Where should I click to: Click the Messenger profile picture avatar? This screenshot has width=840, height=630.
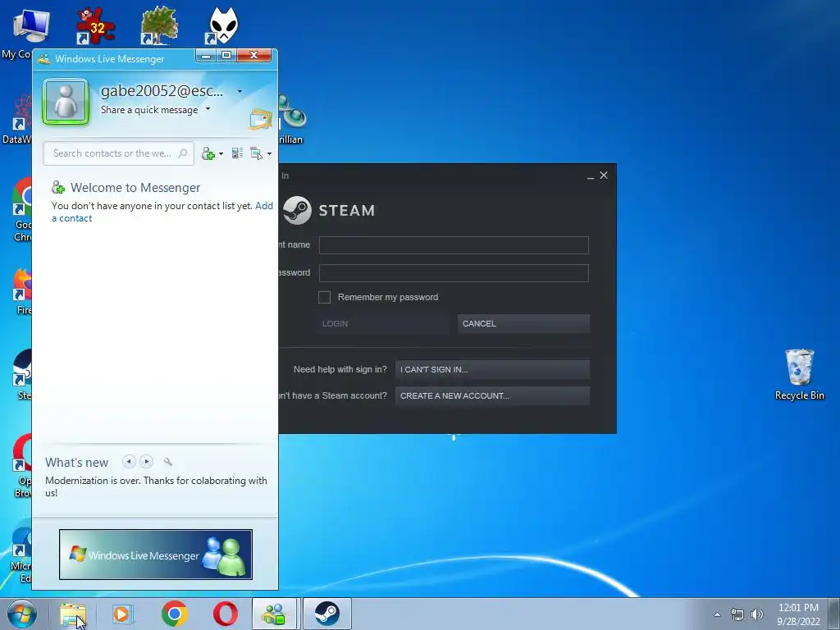pos(66,101)
